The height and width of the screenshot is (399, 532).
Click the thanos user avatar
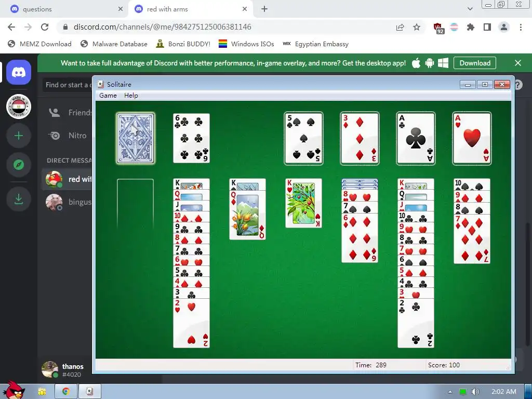49,369
